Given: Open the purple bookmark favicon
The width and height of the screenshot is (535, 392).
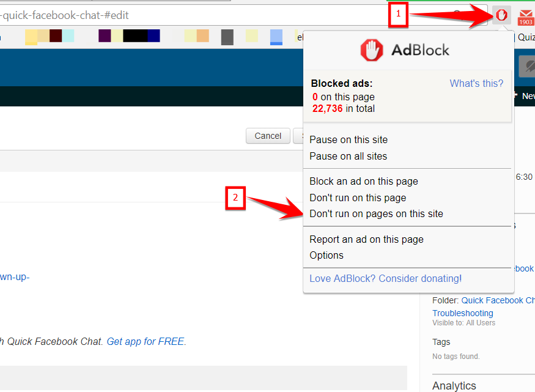Looking at the screenshot, I should 105,37.
